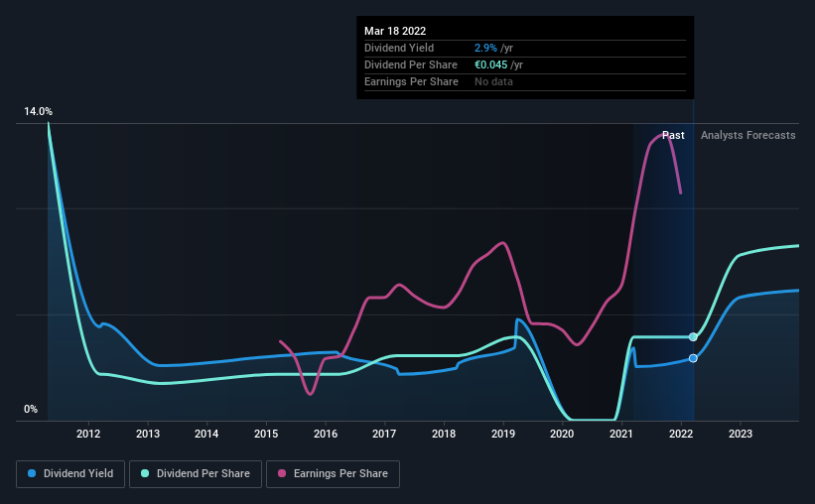The width and height of the screenshot is (815, 504).
Task: Select the teal data point marker at Mar 2022
Action: [x=693, y=336]
